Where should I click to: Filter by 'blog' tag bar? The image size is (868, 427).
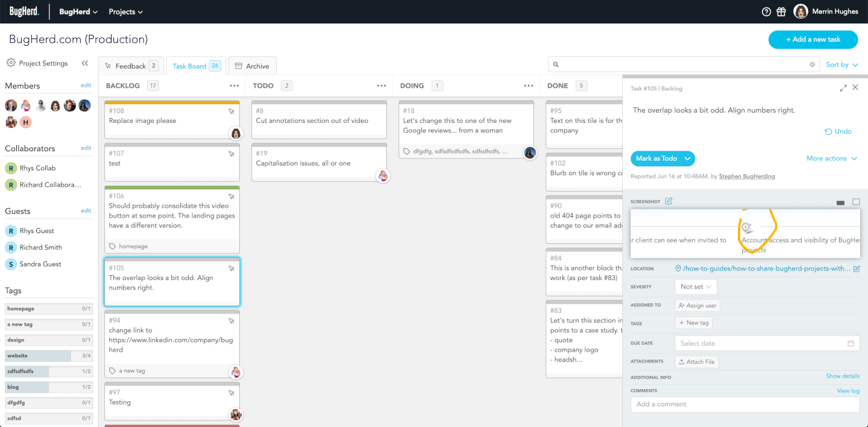pyautogui.click(x=49, y=387)
